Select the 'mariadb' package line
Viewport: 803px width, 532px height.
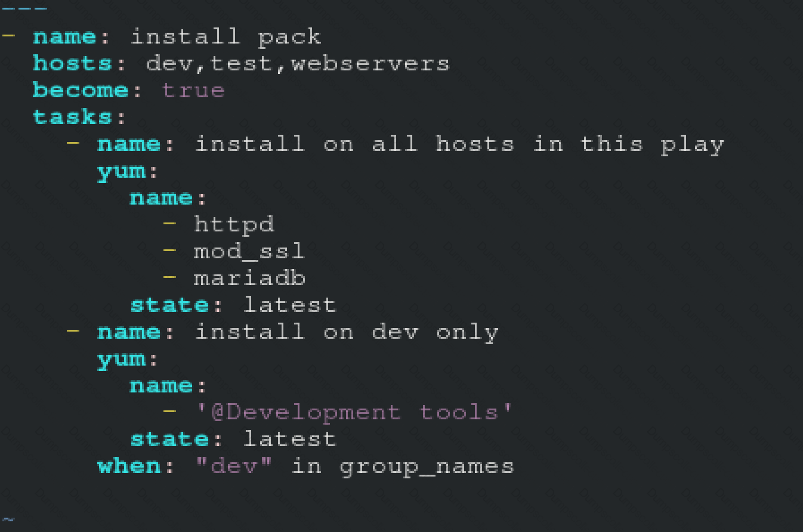pos(249,279)
